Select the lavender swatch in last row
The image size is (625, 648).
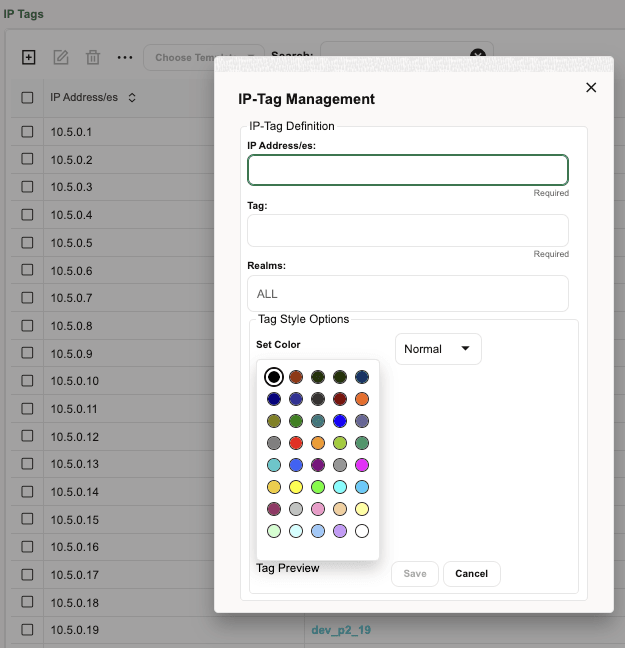(340, 531)
